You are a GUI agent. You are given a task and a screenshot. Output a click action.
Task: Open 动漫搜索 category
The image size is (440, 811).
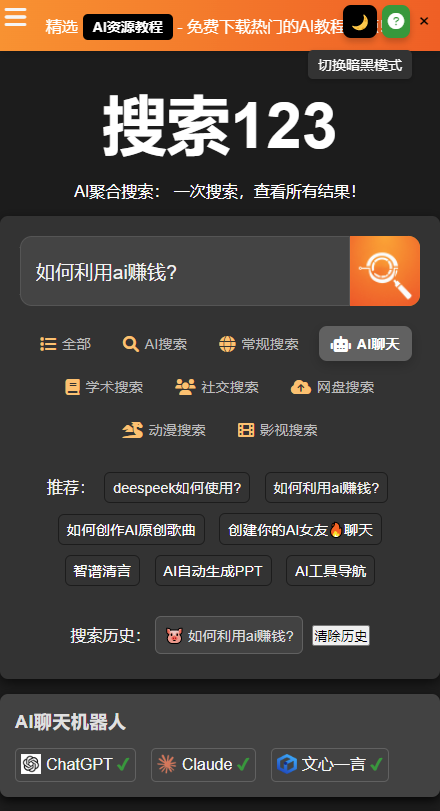(164, 430)
